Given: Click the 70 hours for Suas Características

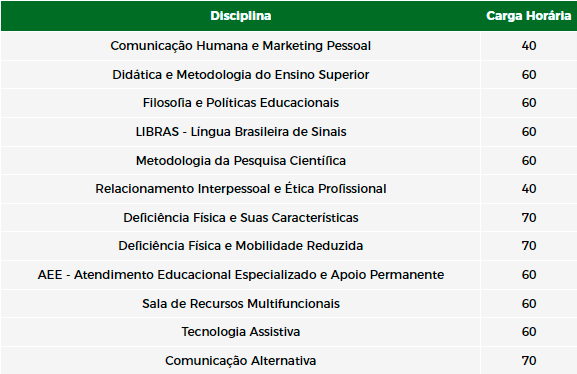Looking at the screenshot, I should (x=529, y=218).
